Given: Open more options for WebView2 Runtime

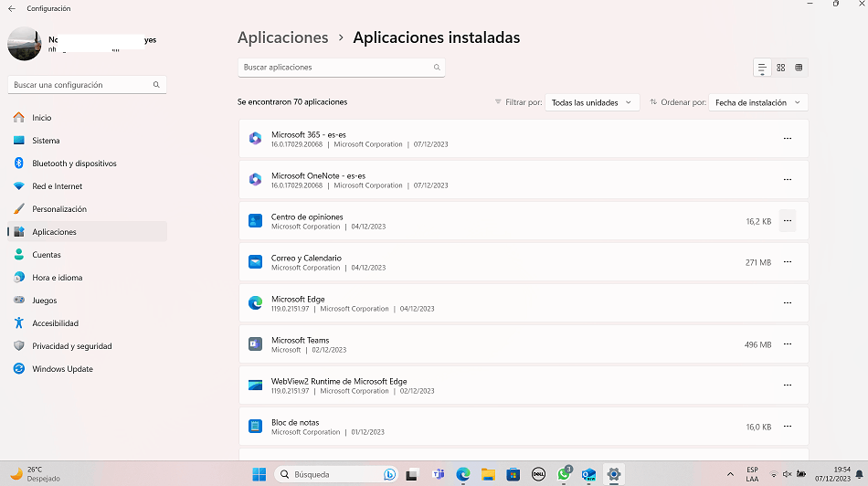Looking at the screenshot, I should point(788,386).
